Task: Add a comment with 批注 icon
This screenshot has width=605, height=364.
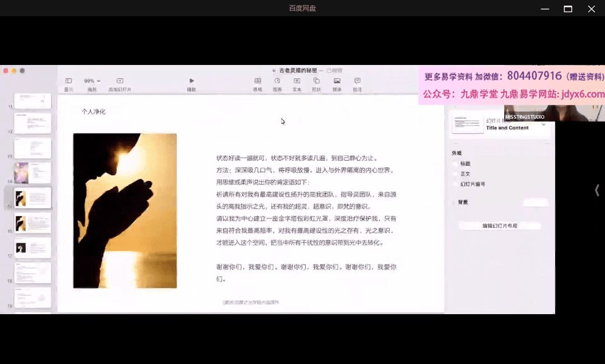Action: coord(357,81)
